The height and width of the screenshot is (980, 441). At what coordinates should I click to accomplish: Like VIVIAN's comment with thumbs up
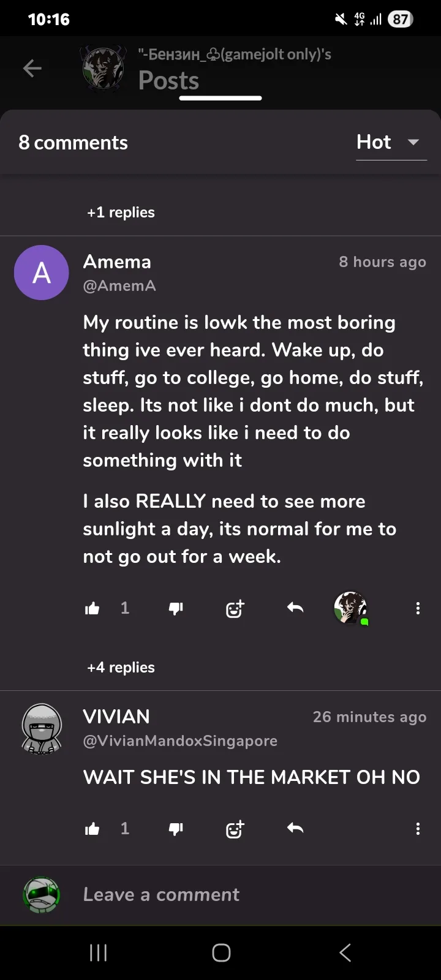coord(92,829)
